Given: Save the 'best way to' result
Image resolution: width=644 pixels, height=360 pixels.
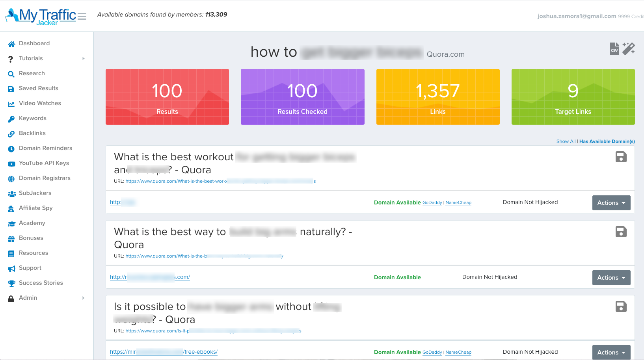Looking at the screenshot, I should tap(621, 232).
